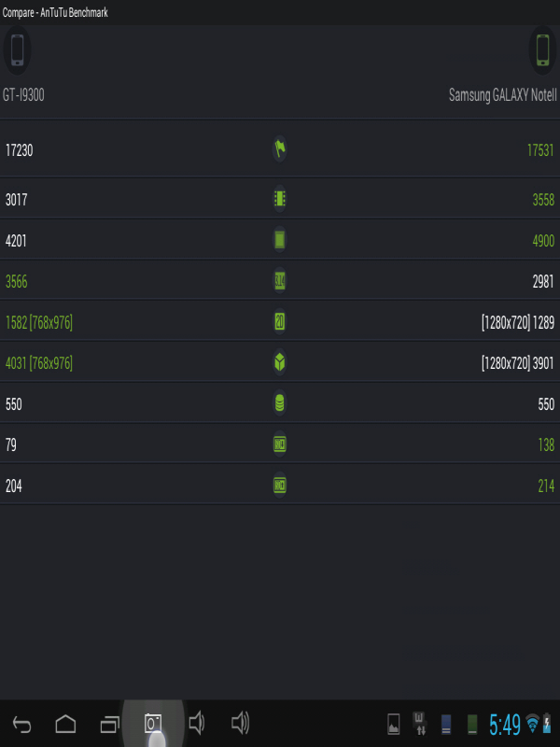Open the 5:49 clock status panel
Viewport: 560px width, 747px height.
(x=504, y=725)
